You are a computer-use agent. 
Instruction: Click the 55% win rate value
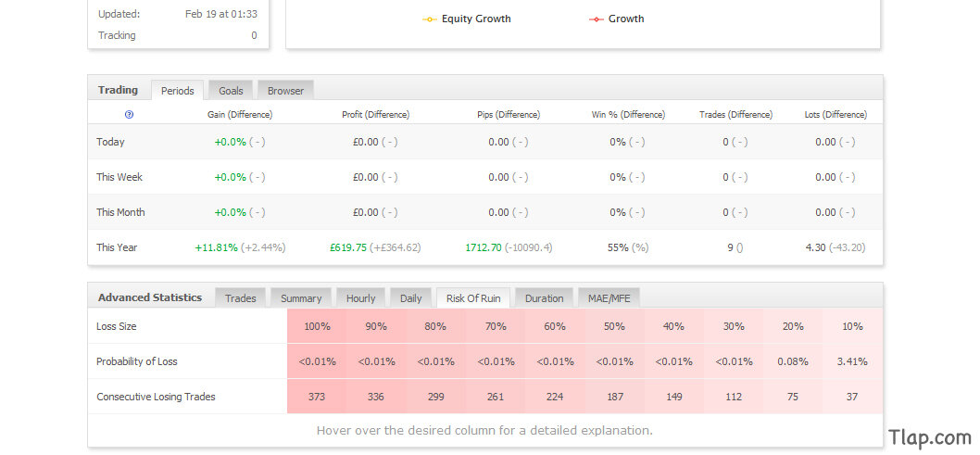tap(618, 247)
